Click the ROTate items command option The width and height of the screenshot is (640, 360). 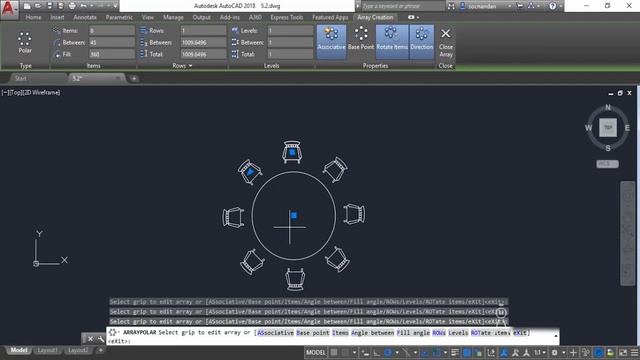point(490,333)
